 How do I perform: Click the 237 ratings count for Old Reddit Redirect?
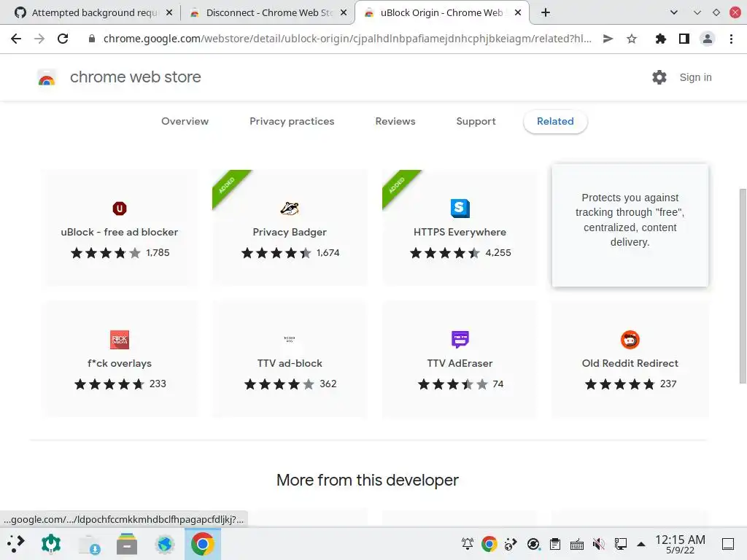tap(668, 384)
